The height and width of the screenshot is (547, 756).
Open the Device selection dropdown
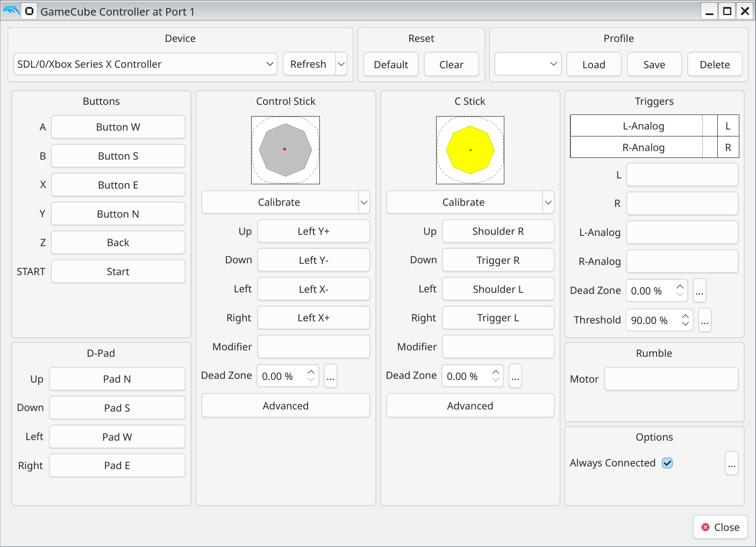click(x=145, y=64)
